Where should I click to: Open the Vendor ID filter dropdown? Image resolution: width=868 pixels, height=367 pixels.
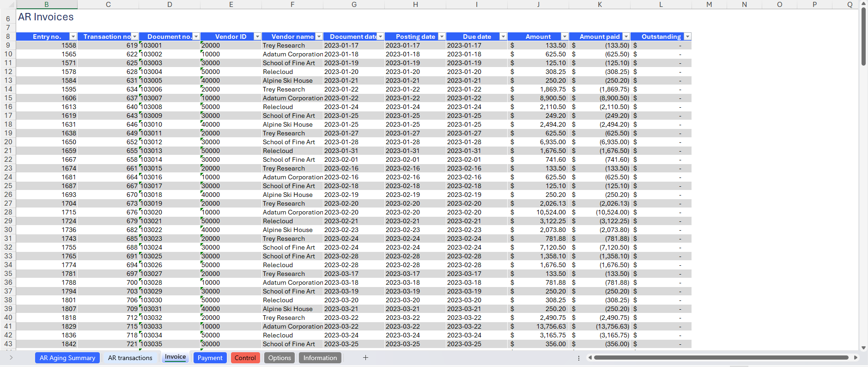pyautogui.click(x=257, y=37)
